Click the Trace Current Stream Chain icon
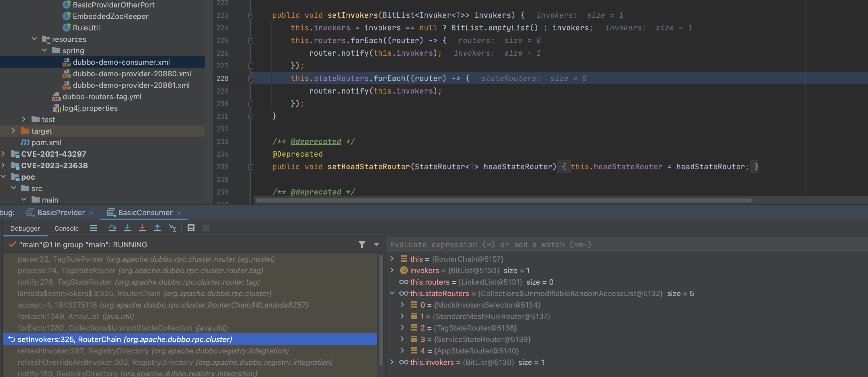This screenshot has width=868, height=377. (x=206, y=228)
